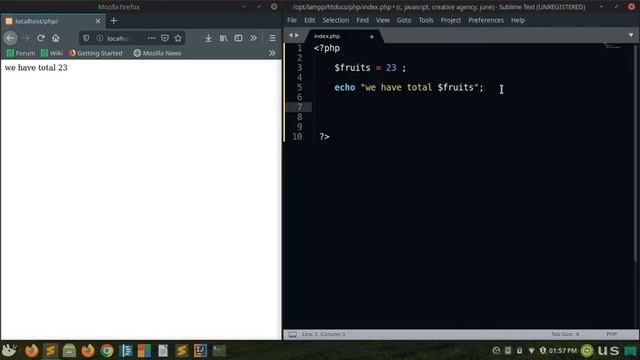
Task: Go back in the Firefox browser
Action: (x=10, y=38)
